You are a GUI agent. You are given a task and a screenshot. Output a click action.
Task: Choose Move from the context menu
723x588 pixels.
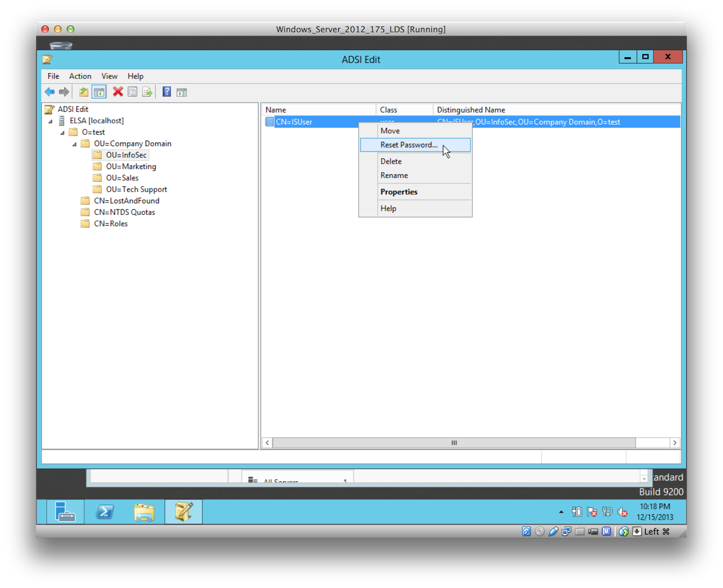click(x=415, y=131)
